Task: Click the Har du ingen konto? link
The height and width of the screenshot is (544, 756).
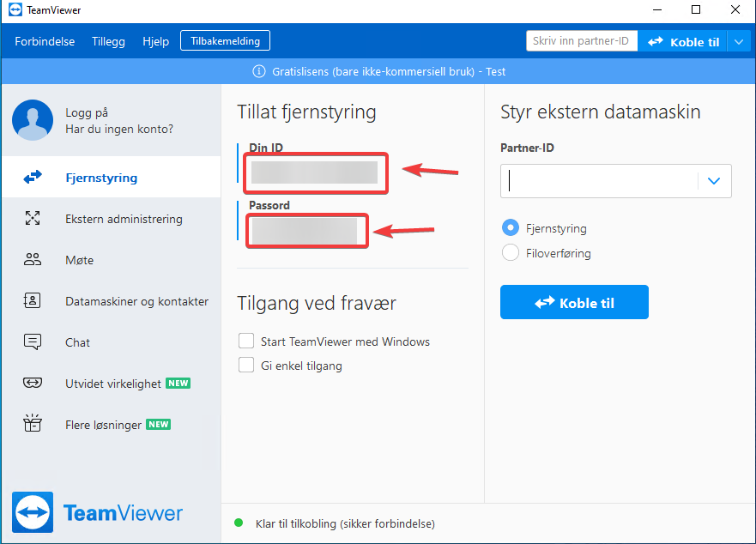Action: point(119,129)
